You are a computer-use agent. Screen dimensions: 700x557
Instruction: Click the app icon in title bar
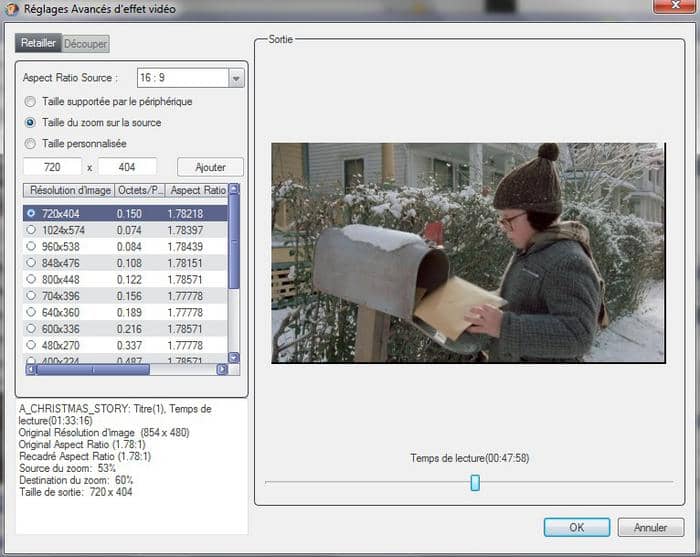[x=11, y=9]
